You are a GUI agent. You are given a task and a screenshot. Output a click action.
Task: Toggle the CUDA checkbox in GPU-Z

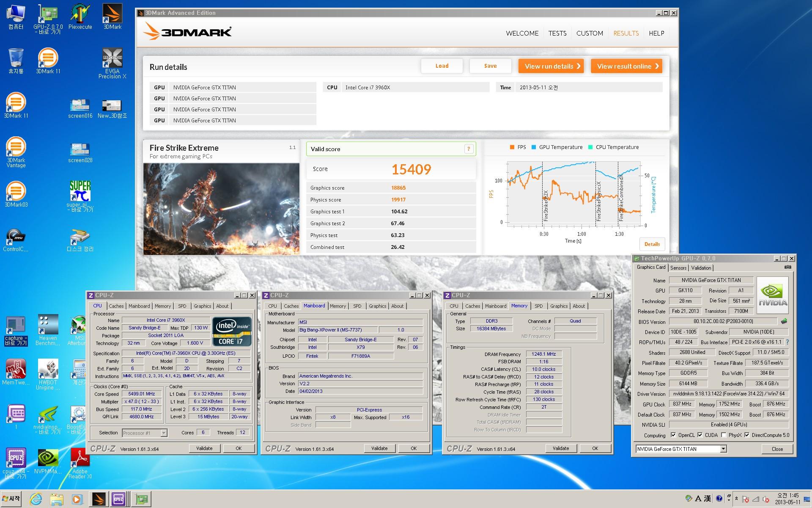point(700,435)
